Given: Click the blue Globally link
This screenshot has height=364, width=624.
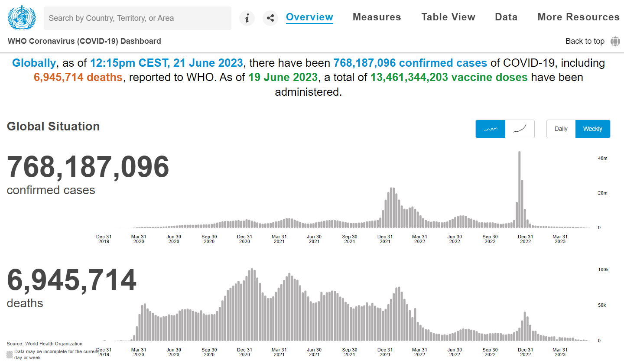Looking at the screenshot, I should [x=34, y=63].
